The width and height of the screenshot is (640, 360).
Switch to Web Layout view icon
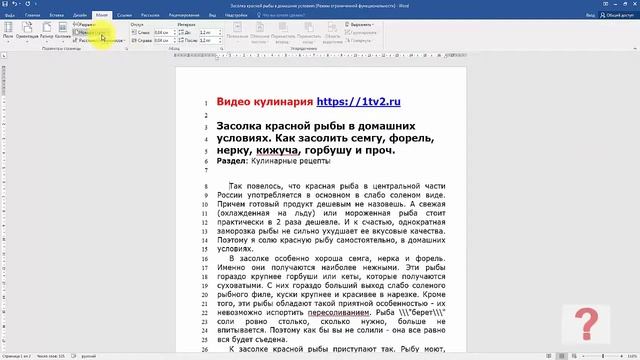(x=574, y=356)
